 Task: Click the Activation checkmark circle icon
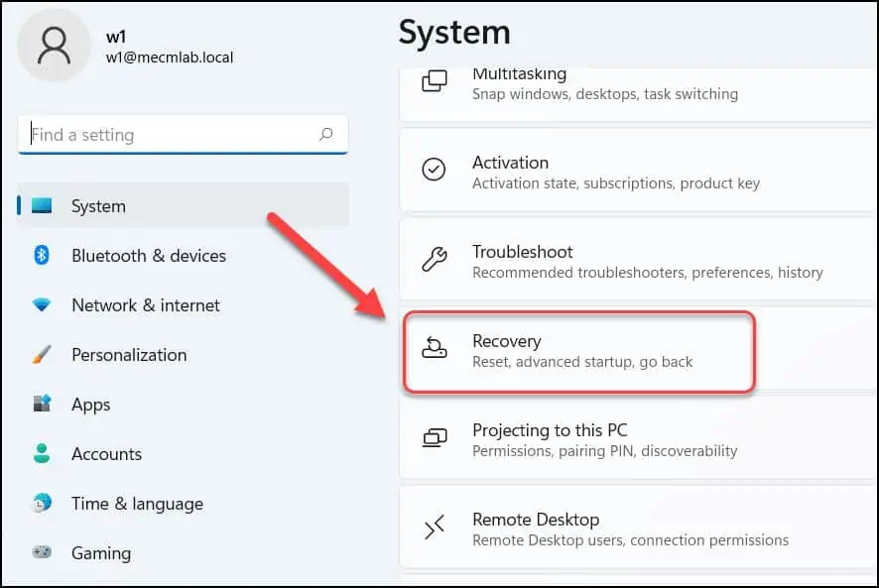(x=434, y=170)
